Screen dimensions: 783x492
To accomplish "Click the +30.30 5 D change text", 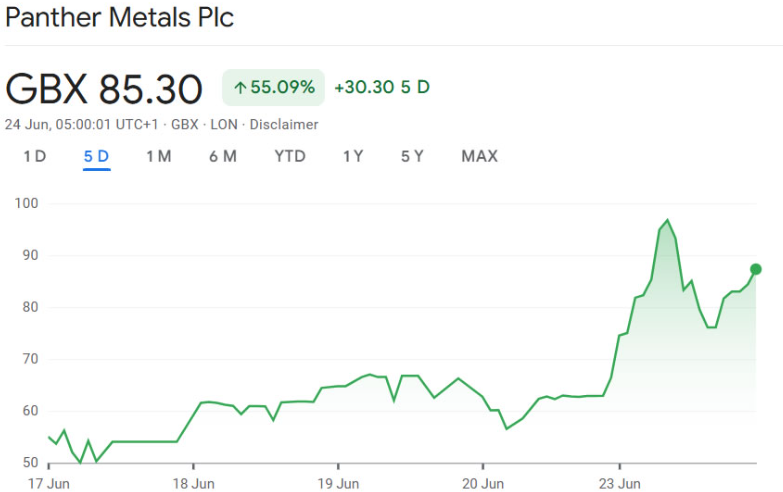I will (381, 87).
